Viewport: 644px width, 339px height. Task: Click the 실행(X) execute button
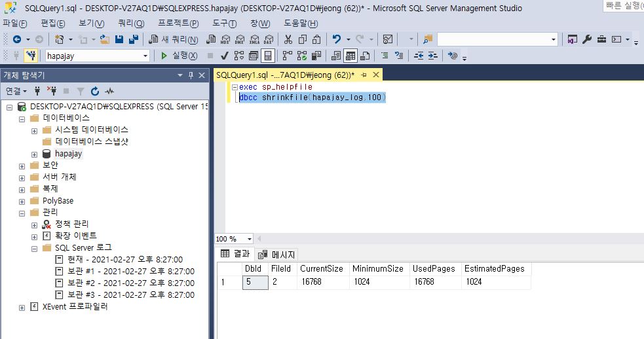(179, 56)
